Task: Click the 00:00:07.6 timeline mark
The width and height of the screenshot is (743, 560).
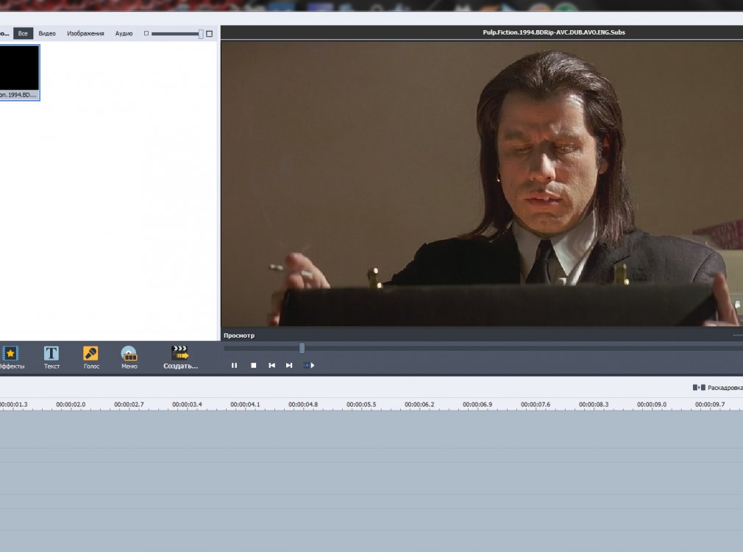Action: [536, 405]
